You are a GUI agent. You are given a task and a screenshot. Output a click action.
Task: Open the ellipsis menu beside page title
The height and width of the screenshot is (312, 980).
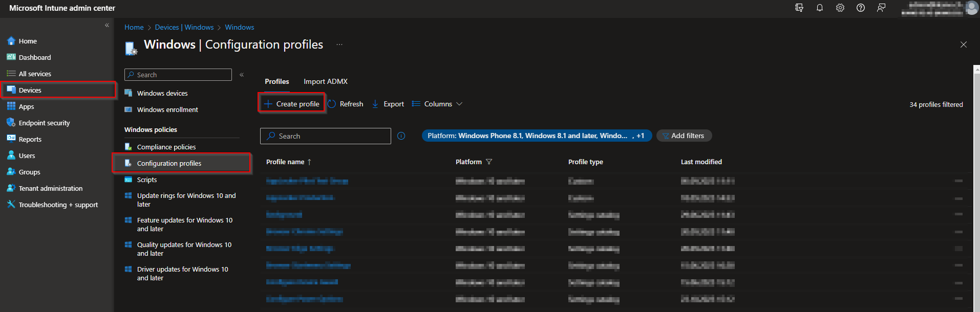click(x=339, y=44)
